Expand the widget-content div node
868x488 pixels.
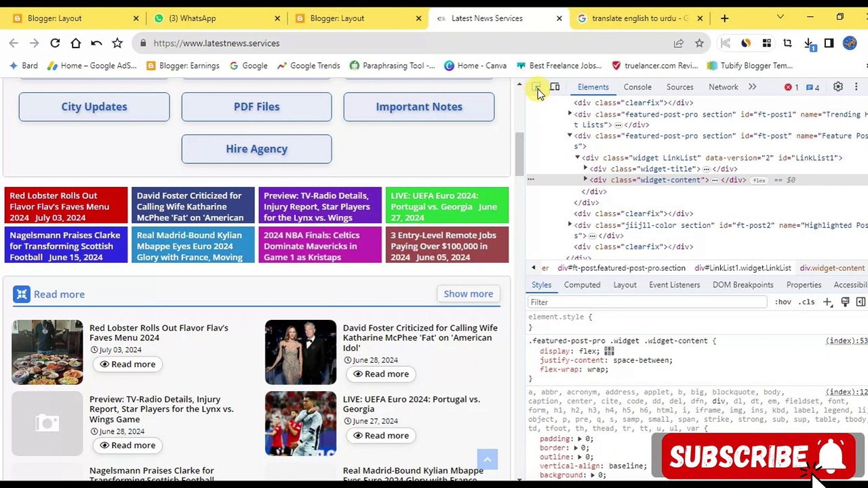click(x=585, y=180)
